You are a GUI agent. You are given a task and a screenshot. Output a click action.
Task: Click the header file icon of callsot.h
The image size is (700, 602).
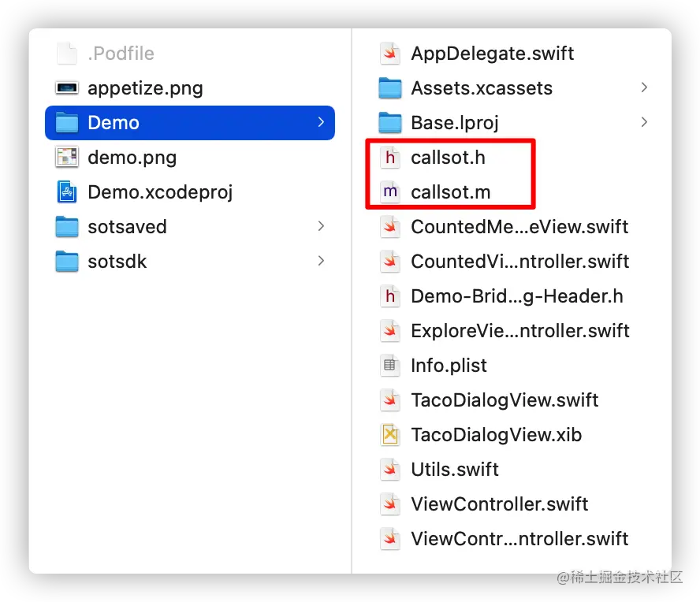390,157
